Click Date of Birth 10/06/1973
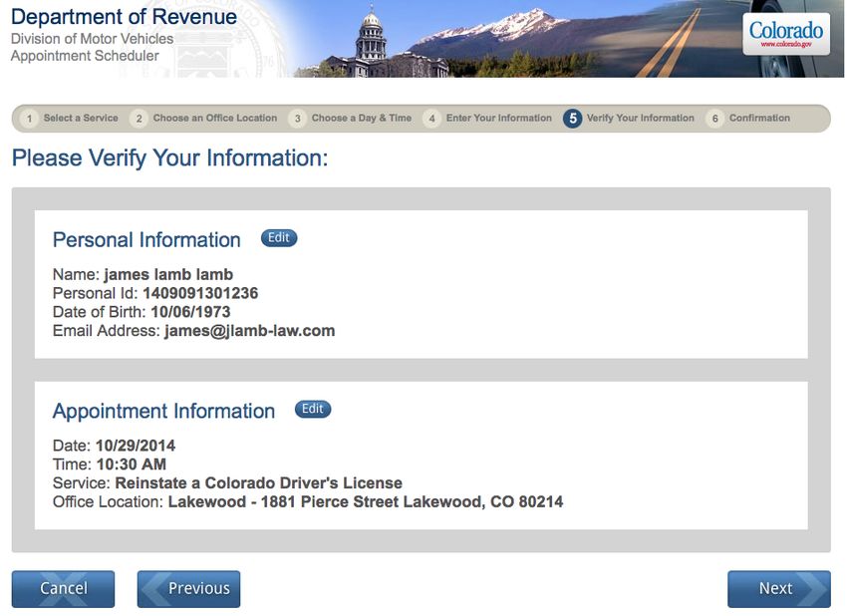 [190, 312]
